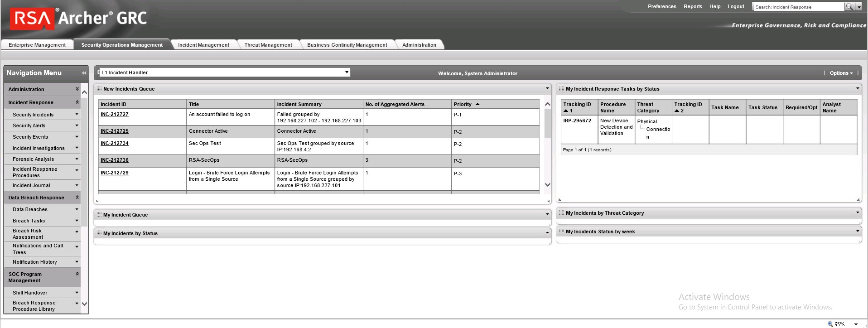Open Security Incidents menu item arrow
The height and width of the screenshot is (328, 868).
point(77,114)
